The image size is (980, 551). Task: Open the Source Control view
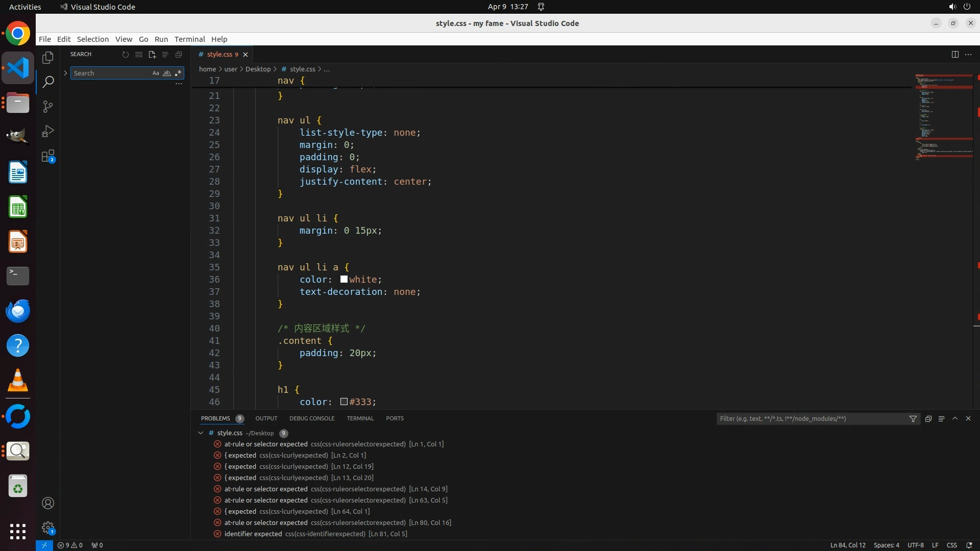48,107
